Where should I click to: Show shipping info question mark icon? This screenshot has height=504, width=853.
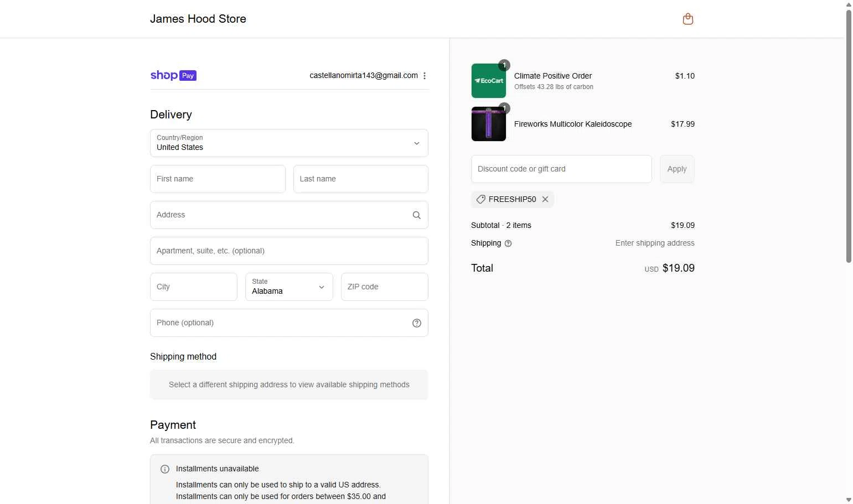point(508,243)
